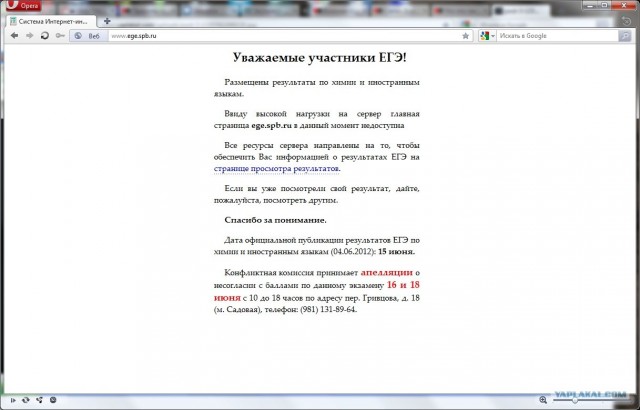Maximize the Opera window
This screenshot has height=410, width=640.
(x=605, y=5)
